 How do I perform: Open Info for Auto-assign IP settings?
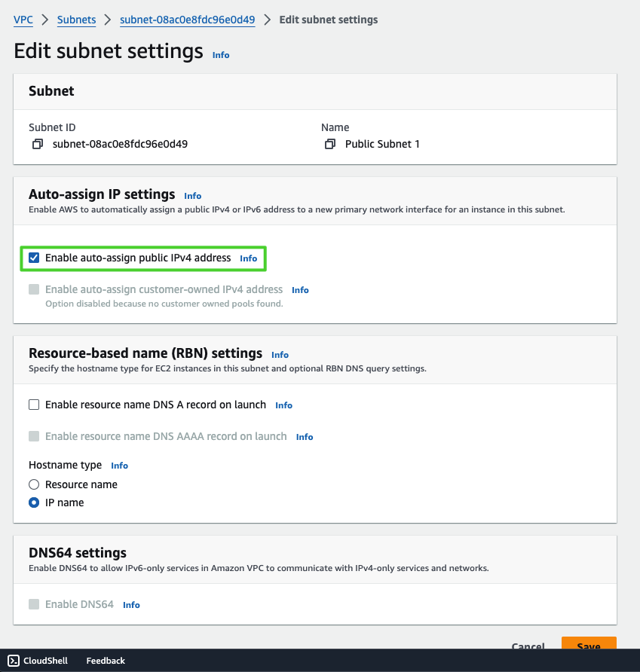[x=192, y=196]
